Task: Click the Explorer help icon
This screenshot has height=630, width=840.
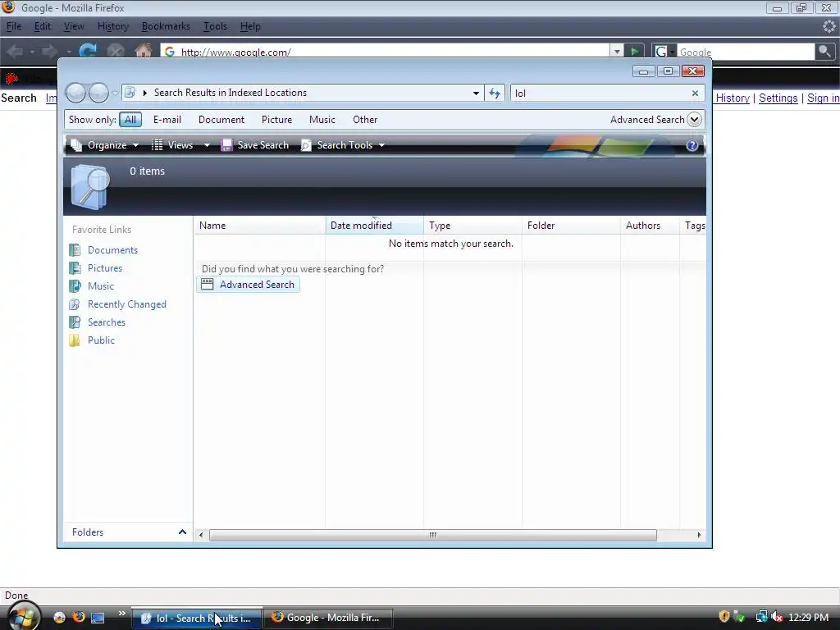Action: [692, 145]
